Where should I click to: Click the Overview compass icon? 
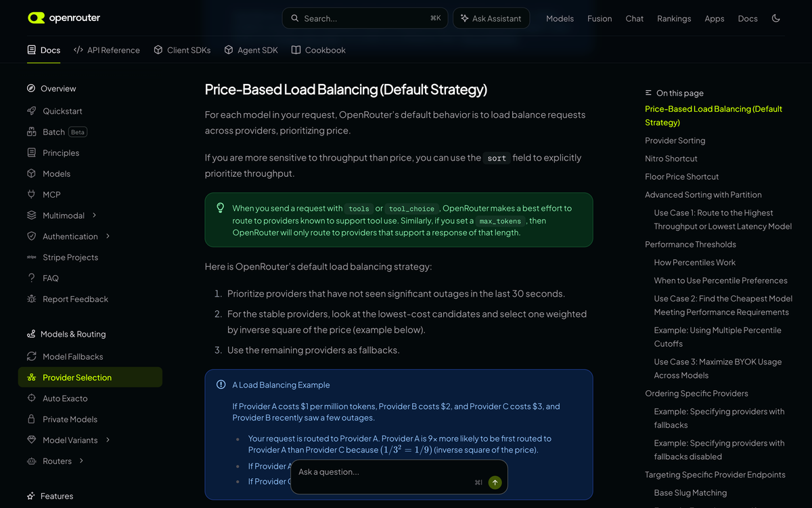(x=31, y=88)
